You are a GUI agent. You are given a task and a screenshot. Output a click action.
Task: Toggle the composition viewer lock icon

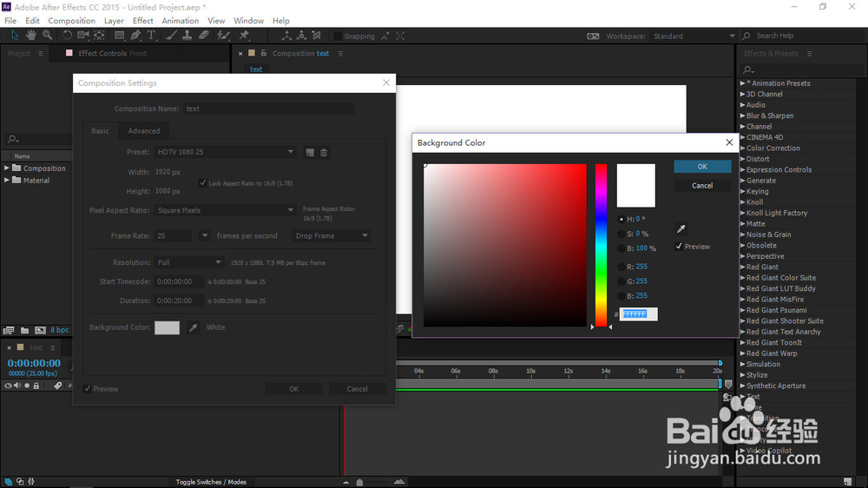coord(264,53)
